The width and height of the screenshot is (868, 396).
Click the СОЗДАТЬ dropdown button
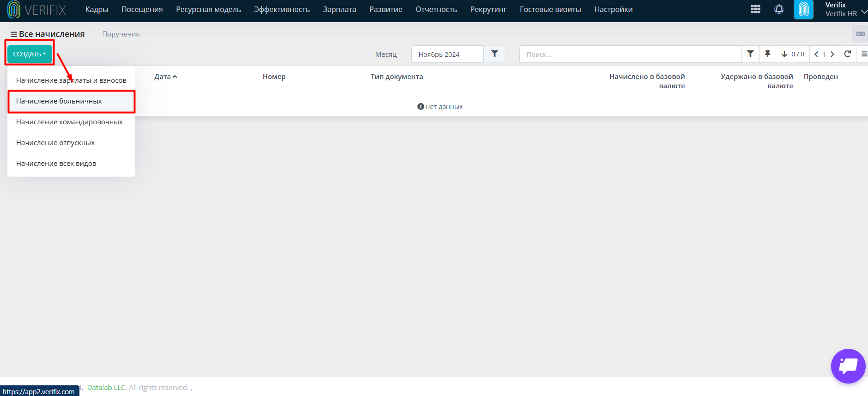(30, 54)
